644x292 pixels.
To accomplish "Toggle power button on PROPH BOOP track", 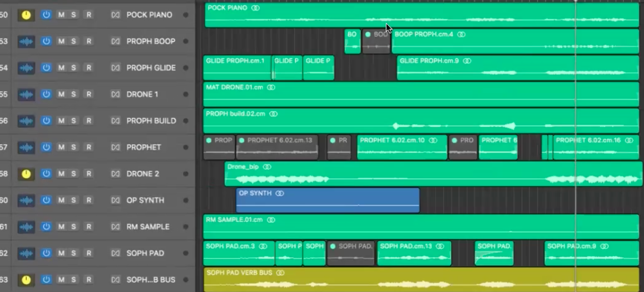I will click(46, 41).
